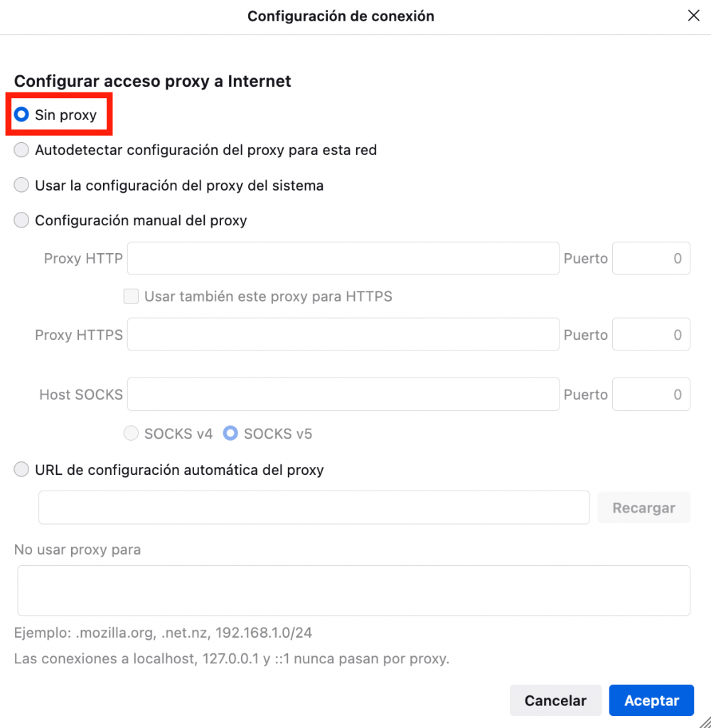Click the "No usar proxy para" text area
711x728 pixels.
click(353, 590)
